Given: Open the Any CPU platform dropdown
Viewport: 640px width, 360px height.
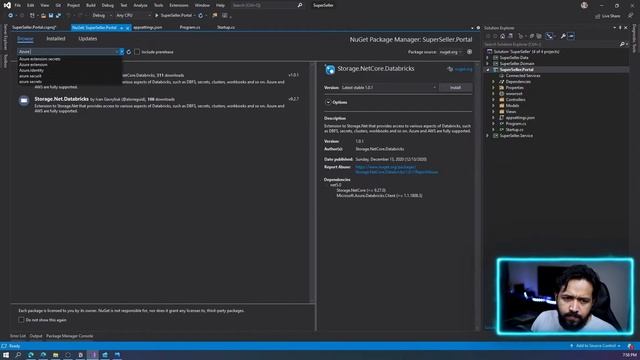Looking at the screenshot, I should coord(133,16).
